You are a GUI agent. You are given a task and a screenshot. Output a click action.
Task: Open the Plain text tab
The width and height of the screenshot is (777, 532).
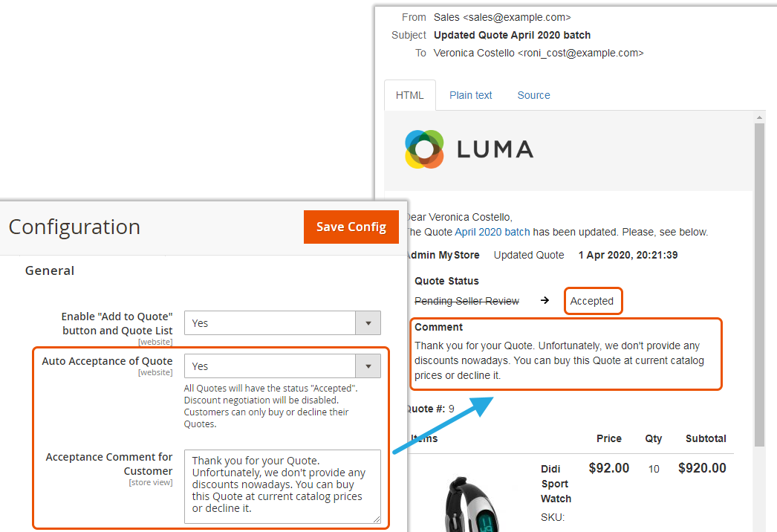[x=470, y=95]
